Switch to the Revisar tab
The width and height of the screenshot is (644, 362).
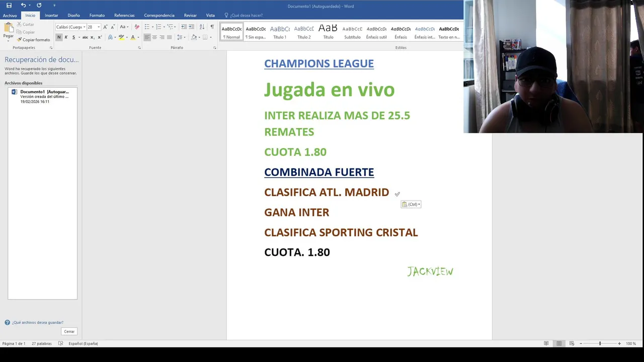pos(190,16)
